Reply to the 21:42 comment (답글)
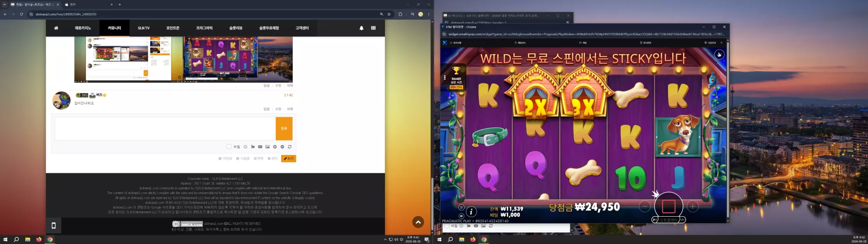868x244 pixels. pos(266,109)
